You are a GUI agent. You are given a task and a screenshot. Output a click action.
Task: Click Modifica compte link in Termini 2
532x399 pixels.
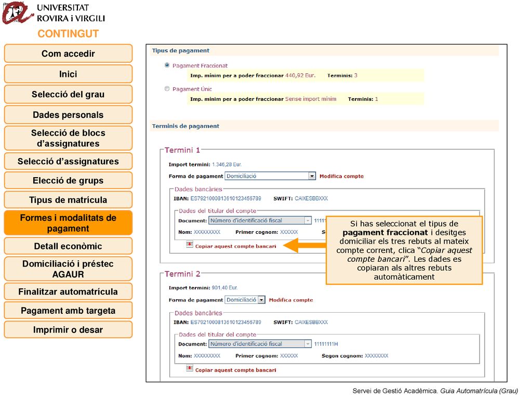(x=291, y=300)
